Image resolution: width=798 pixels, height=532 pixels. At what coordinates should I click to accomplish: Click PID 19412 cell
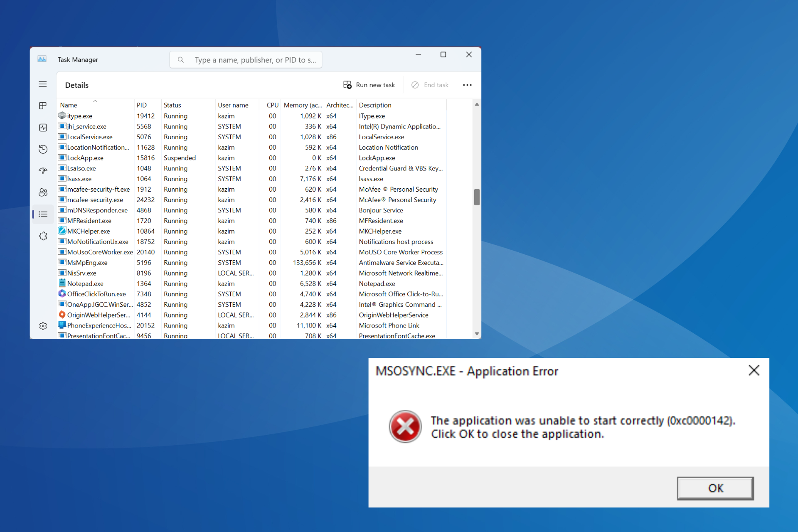145,116
